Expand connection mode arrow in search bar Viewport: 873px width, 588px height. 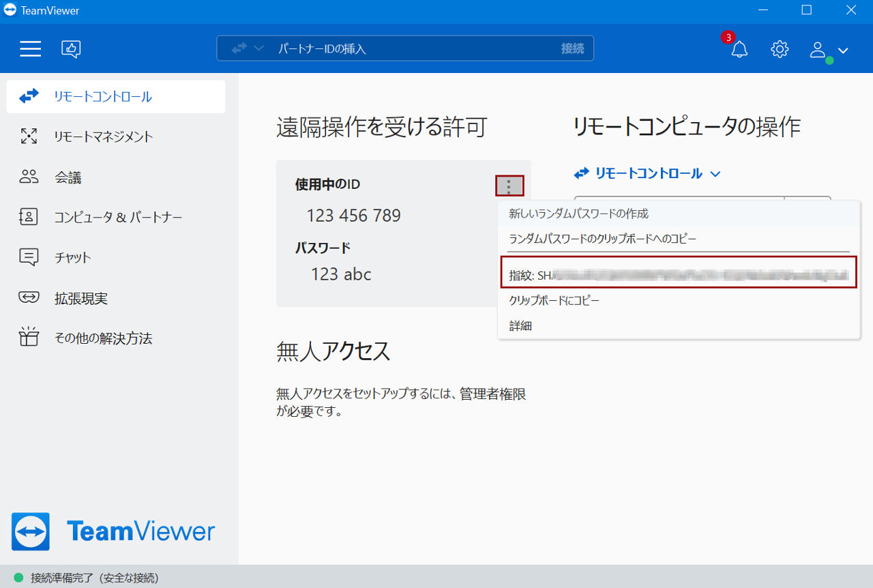[x=258, y=48]
